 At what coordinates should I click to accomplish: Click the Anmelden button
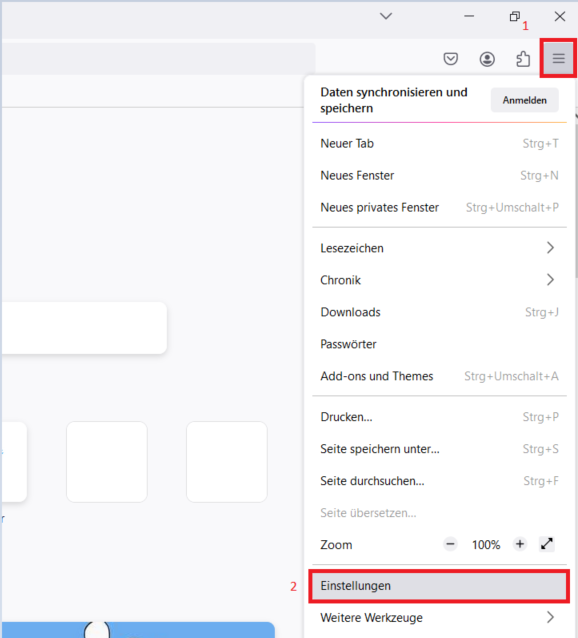click(x=524, y=100)
